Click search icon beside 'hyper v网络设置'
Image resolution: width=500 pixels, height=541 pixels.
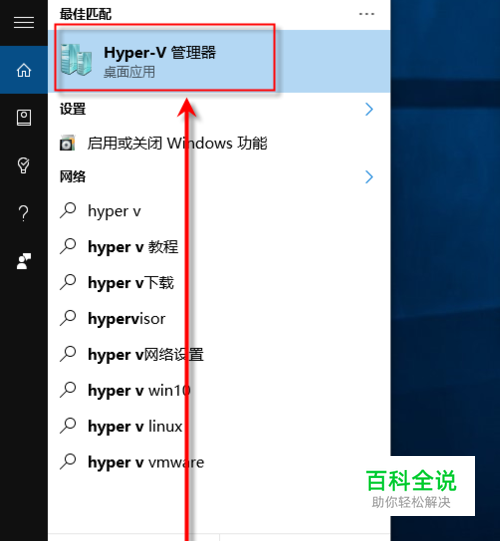pyautogui.click(x=68, y=354)
